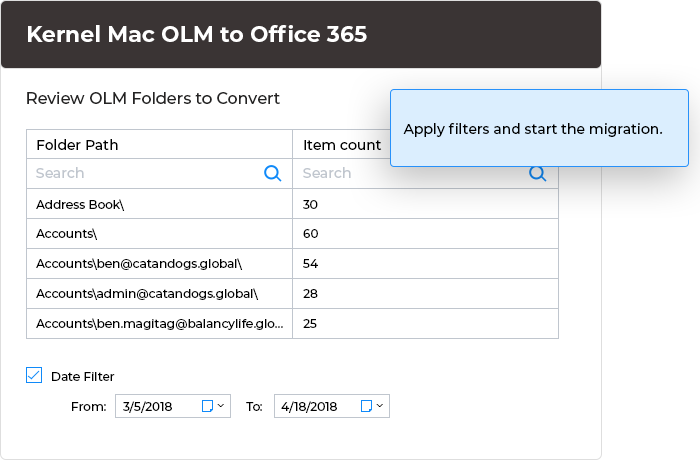
Task: Click item count 25 cell
Action: tap(425, 323)
